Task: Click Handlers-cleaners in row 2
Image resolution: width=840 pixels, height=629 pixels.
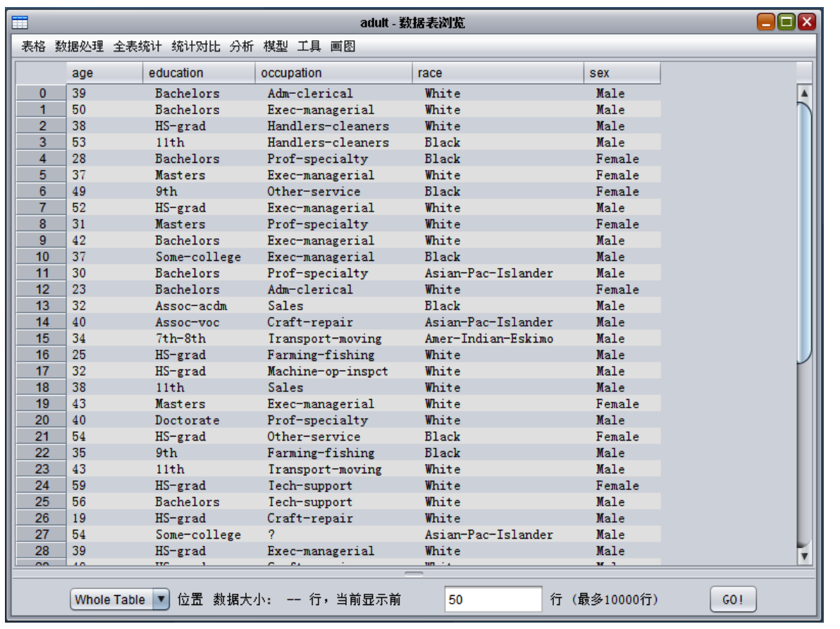Action: coord(328,126)
